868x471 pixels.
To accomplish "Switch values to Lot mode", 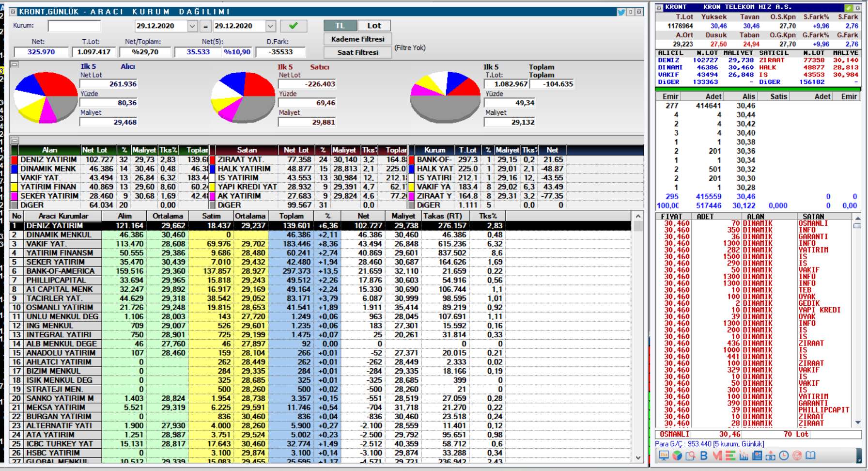I will click(374, 26).
